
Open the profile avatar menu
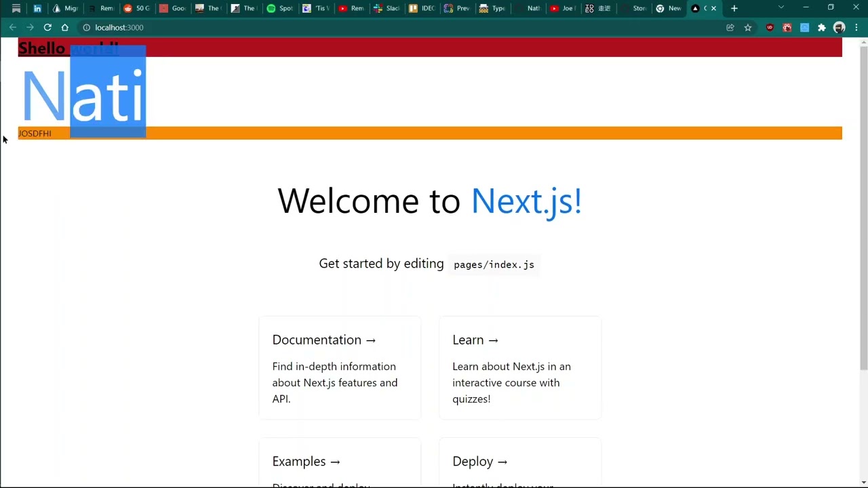coord(840,28)
